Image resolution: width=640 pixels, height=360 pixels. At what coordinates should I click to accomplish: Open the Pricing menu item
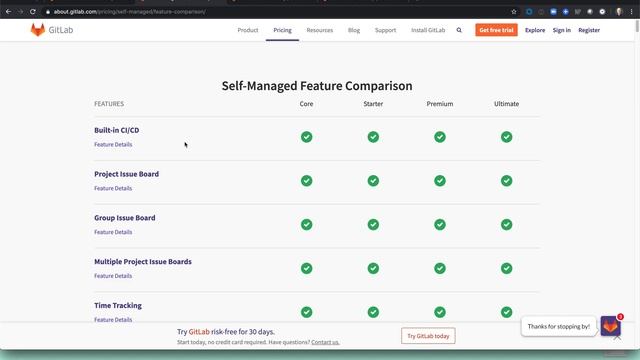[x=282, y=30]
